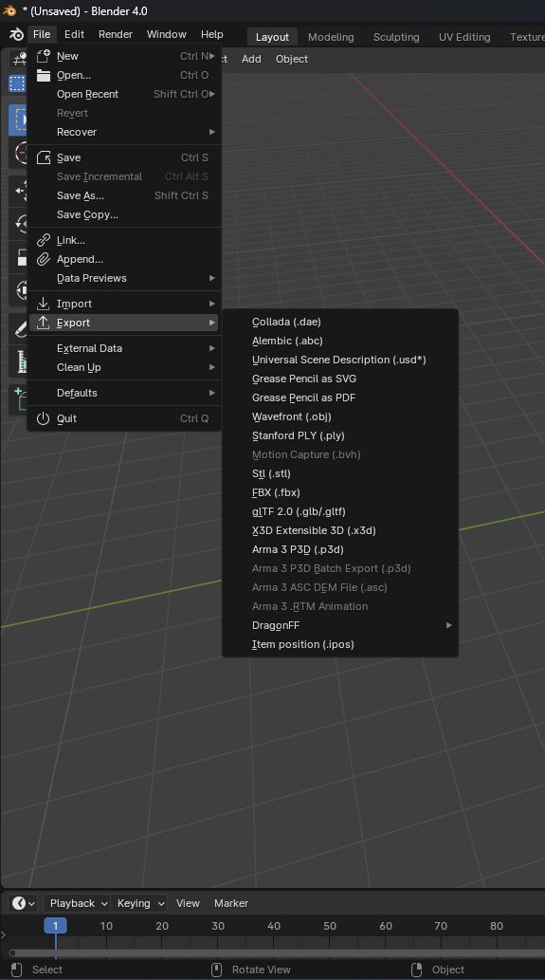Expand the External Data submenu
The width and height of the screenshot is (545, 980).
point(125,348)
